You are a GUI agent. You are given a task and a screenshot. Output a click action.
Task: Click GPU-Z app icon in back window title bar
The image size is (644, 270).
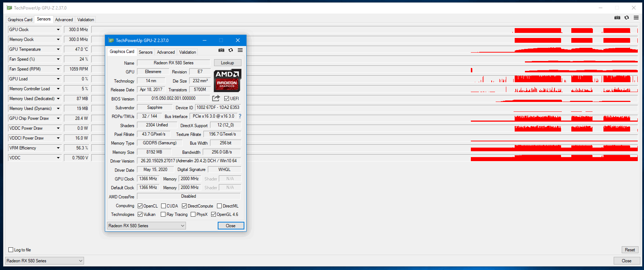(x=9, y=8)
